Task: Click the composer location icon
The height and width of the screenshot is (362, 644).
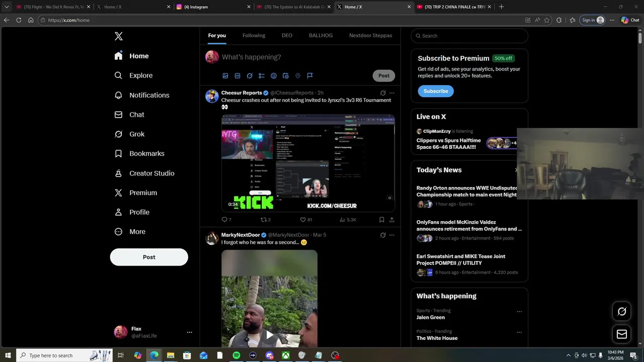Action: tap(298, 76)
